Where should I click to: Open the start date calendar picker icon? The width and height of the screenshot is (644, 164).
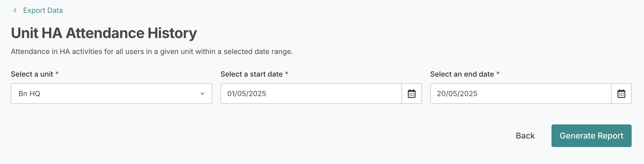[x=411, y=94]
